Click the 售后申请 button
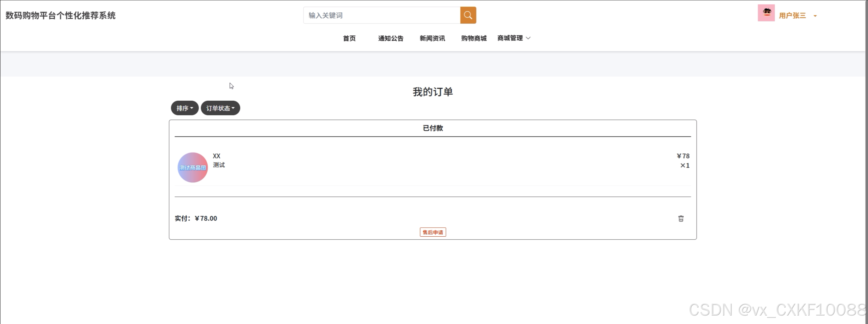Image resolution: width=868 pixels, height=324 pixels. pos(433,232)
